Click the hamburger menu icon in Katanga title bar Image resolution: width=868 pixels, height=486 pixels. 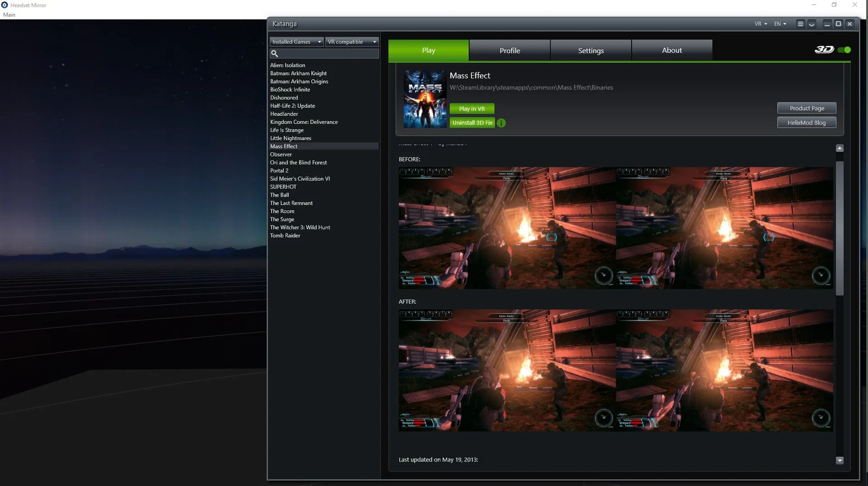pos(800,24)
